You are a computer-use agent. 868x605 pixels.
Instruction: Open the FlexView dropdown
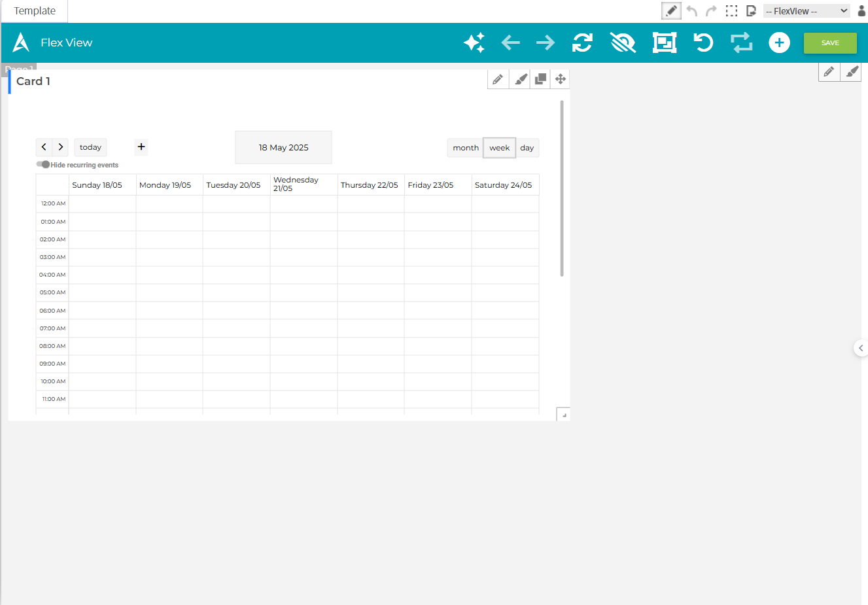pyautogui.click(x=806, y=11)
